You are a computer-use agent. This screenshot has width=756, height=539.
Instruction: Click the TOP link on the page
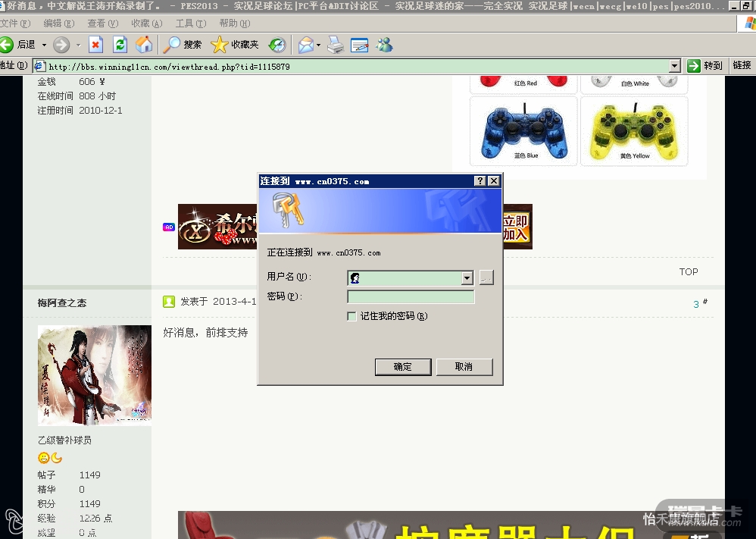(688, 271)
